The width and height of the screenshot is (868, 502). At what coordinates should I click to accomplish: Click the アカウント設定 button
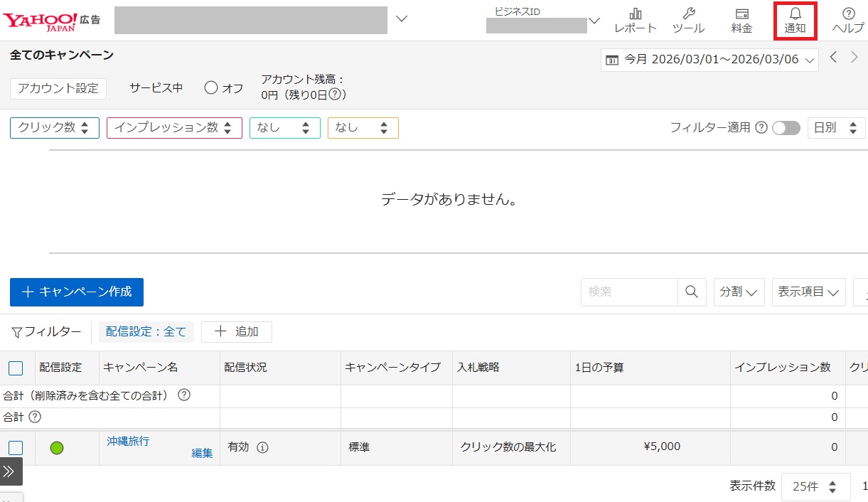(x=58, y=88)
